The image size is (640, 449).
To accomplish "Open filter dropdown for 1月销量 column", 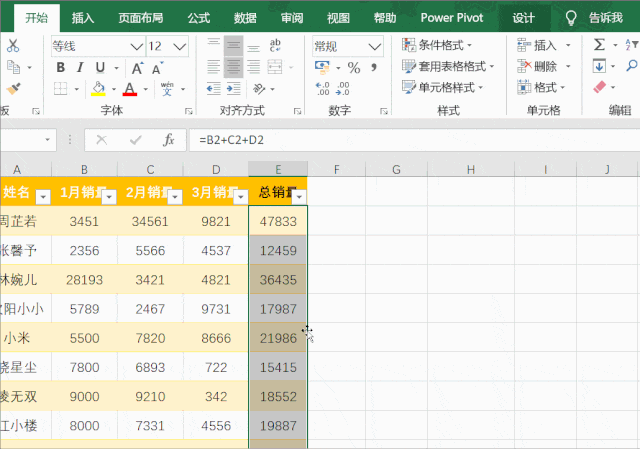I will pos(109,197).
